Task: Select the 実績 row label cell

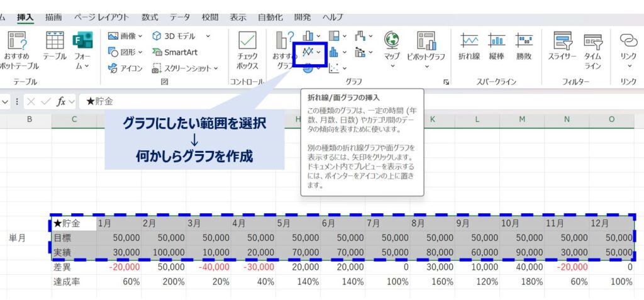Action: point(74,252)
